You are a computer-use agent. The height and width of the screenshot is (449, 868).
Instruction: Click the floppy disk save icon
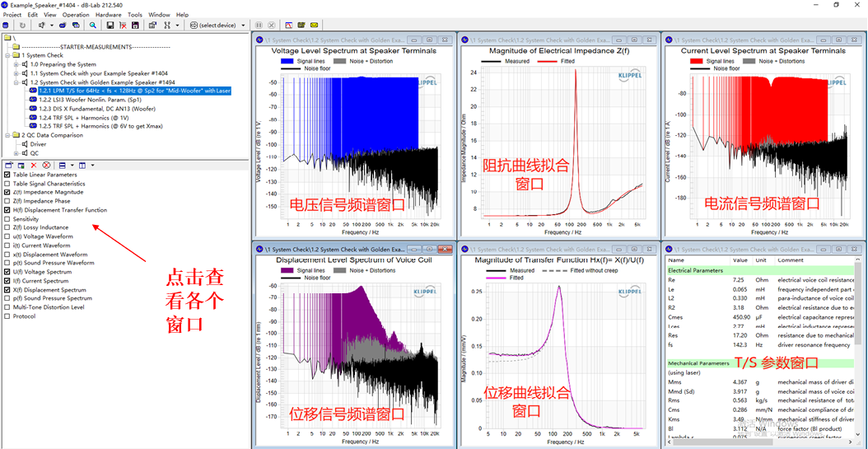click(x=110, y=26)
